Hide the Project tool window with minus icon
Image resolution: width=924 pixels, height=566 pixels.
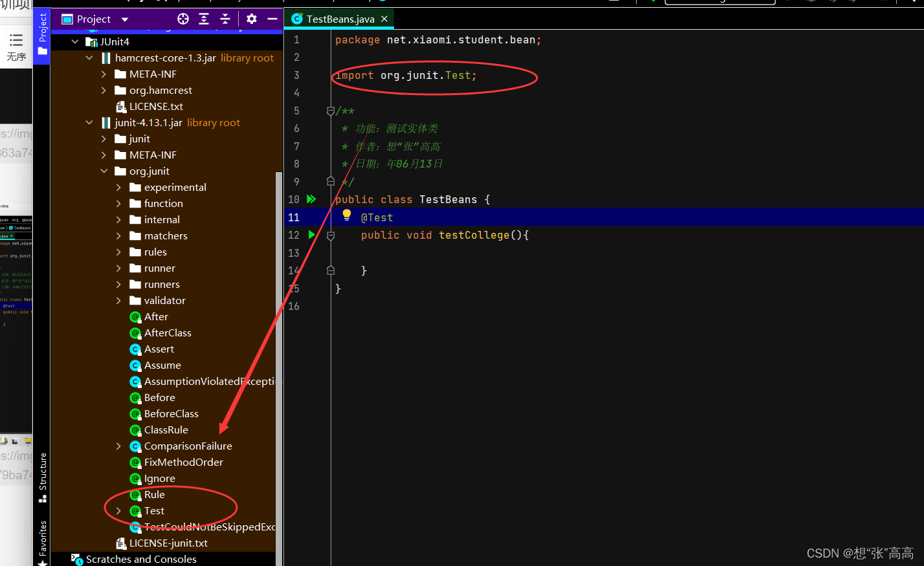pos(272,19)
